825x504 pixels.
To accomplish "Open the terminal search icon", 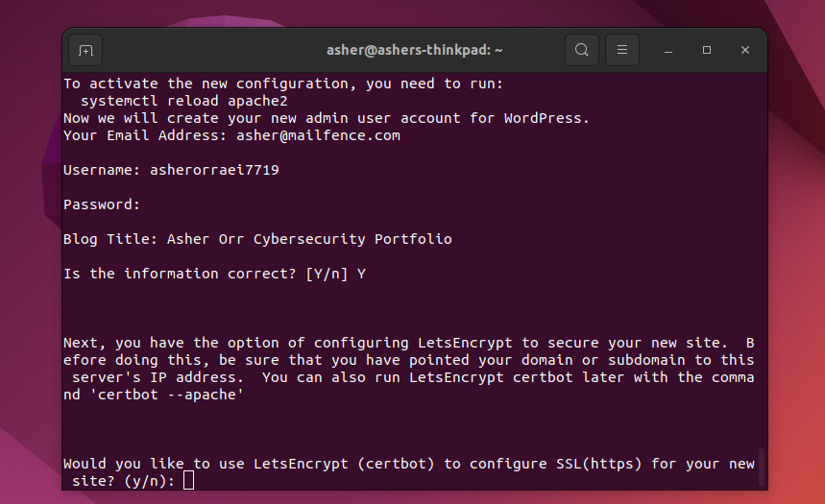I will click(x=581, y=50).
